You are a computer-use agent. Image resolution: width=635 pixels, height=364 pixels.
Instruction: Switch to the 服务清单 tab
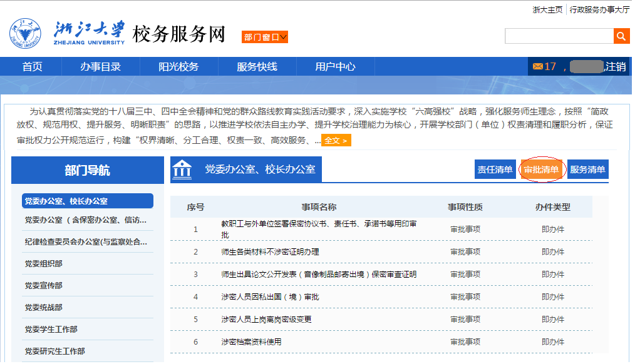587,170
